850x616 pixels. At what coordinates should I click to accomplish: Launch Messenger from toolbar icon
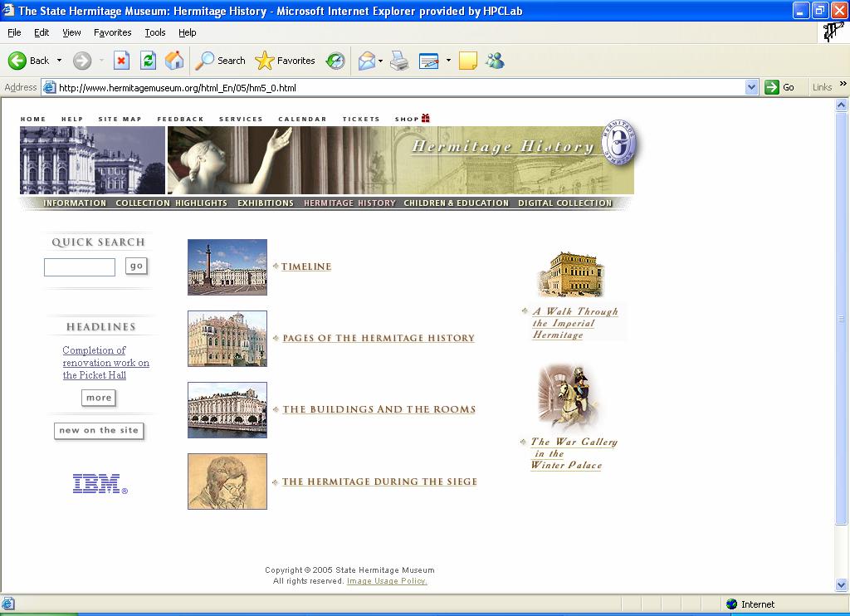point(495,61)
